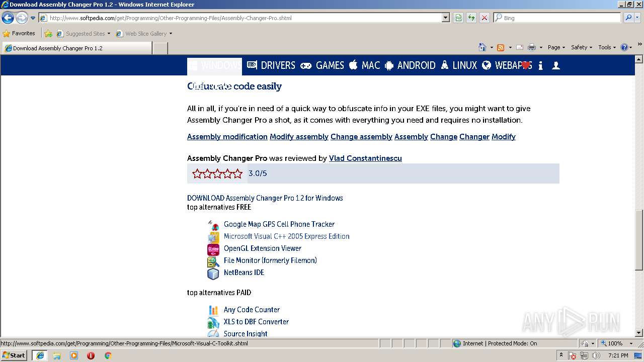
Task: Click the Add to Favorites bar icon
Action: pyautogui.click(x=48, y=34)
